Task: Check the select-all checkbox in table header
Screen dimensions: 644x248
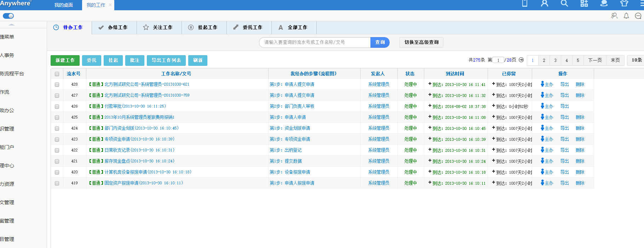Action: click(x=57, y=74)
